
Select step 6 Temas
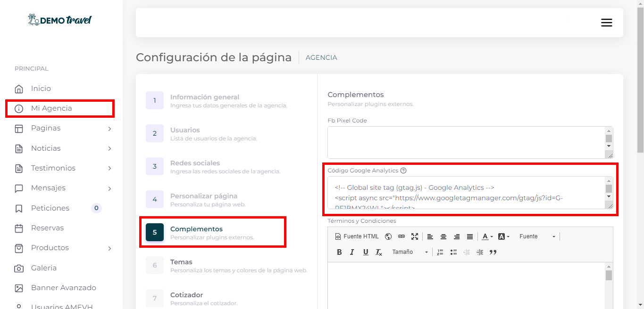tap(226, 265)
